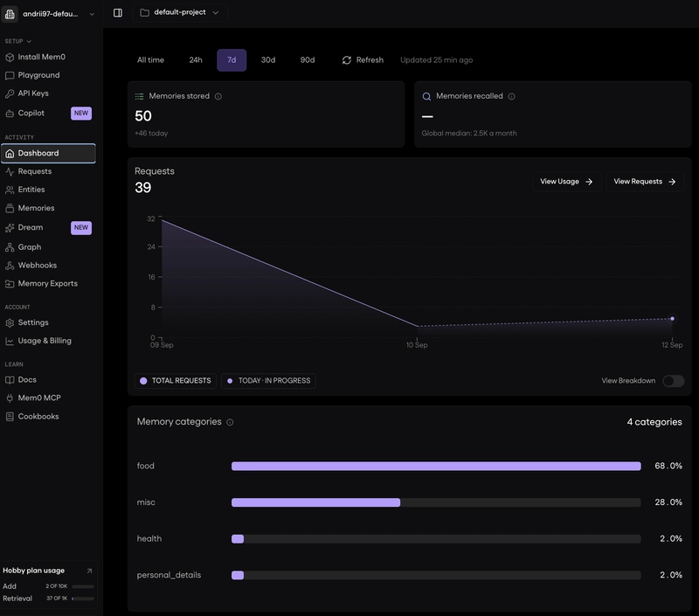Click the Settings gear icon
Viewport: 699px width, 616px height.
(x=10, y=322)
